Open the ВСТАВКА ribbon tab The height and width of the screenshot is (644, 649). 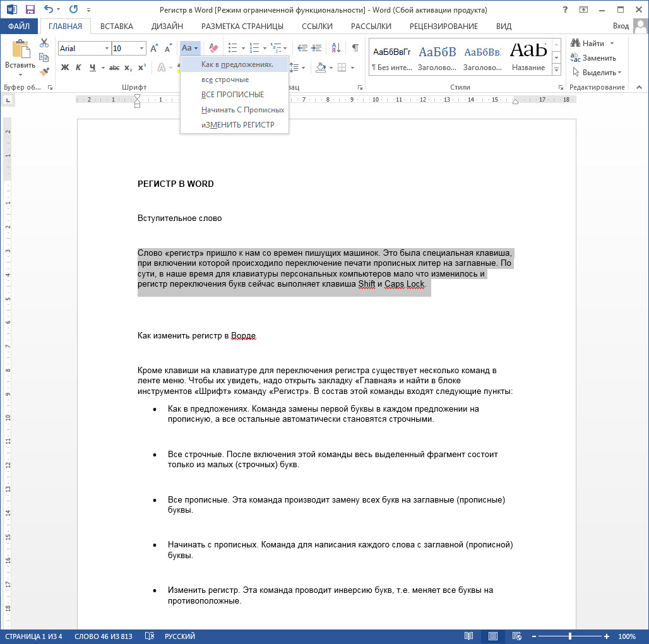[x=116, y=26]
